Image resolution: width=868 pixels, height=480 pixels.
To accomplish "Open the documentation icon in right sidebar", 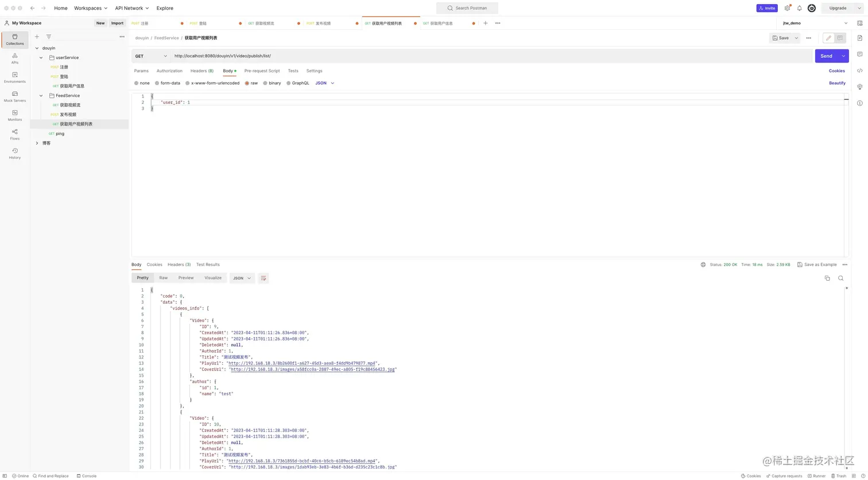I will [x=859, y=38].
